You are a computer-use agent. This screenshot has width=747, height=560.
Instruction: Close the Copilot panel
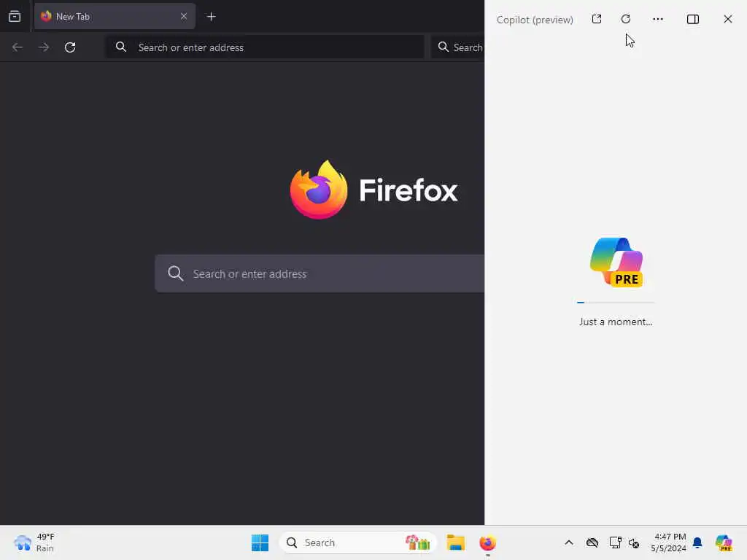coord(727,19)
